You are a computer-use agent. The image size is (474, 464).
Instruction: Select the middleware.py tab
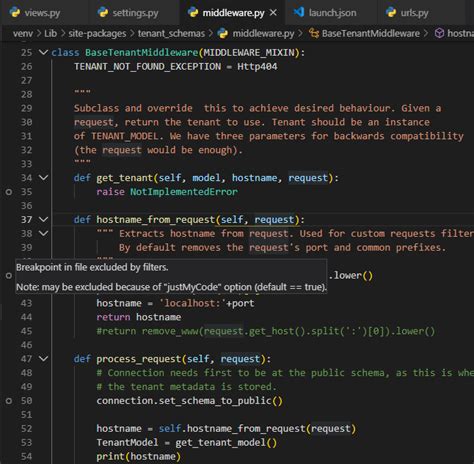(233, 13)
